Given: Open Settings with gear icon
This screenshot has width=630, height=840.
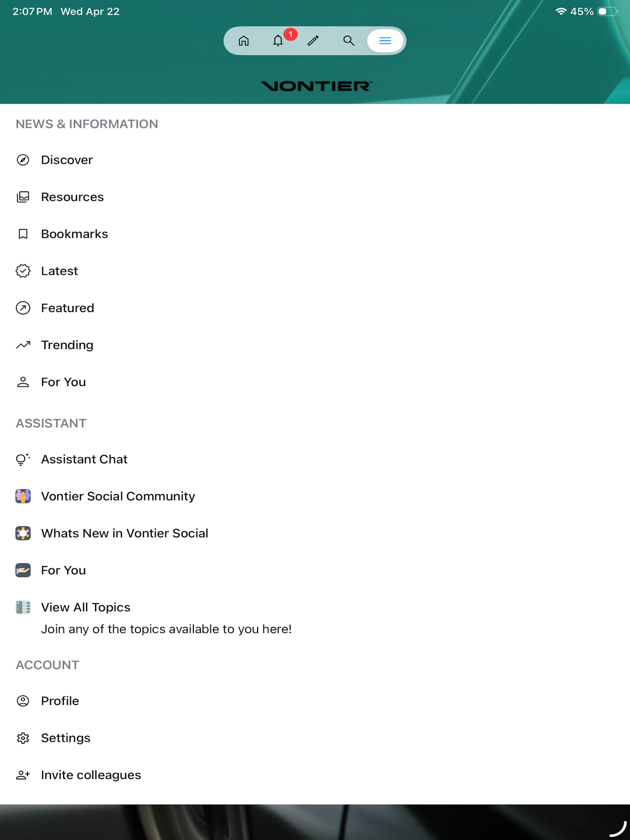Looking at the screenshot, I should [315, 738].
